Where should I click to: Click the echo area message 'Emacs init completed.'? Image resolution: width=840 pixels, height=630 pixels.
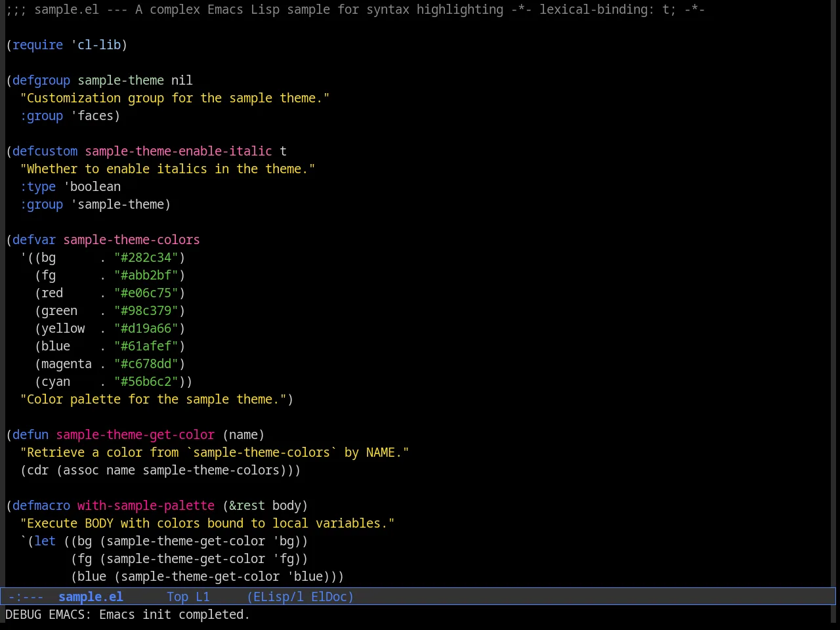[175, 614]
